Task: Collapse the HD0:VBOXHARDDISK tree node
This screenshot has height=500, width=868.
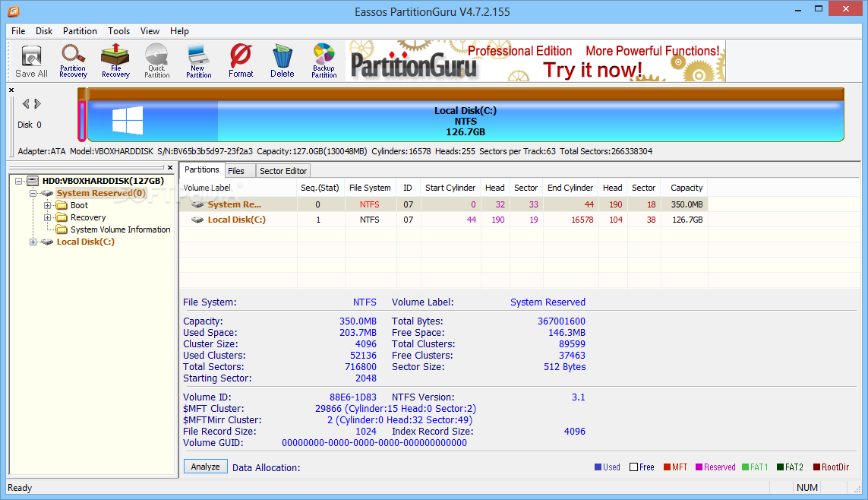Action: coord(19,181)
